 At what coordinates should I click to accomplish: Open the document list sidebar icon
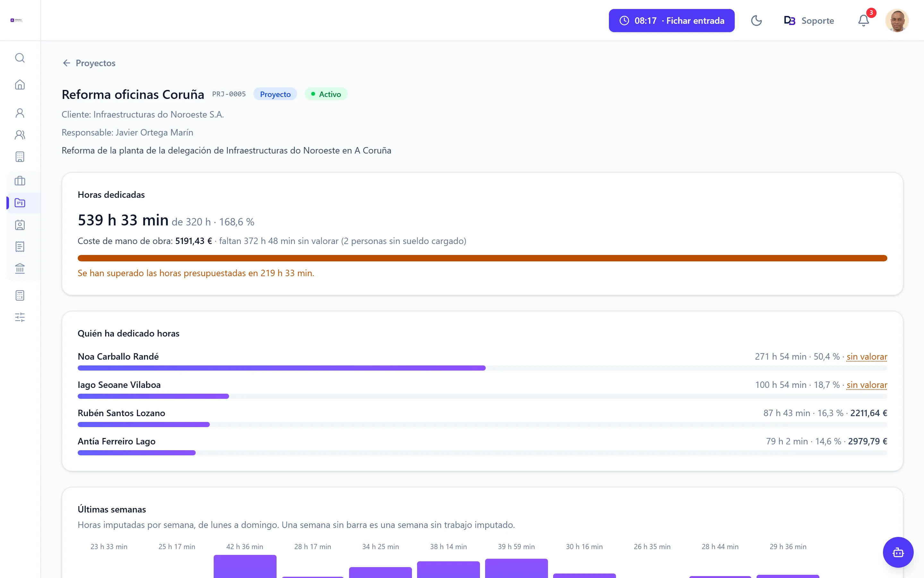(20, 247)
